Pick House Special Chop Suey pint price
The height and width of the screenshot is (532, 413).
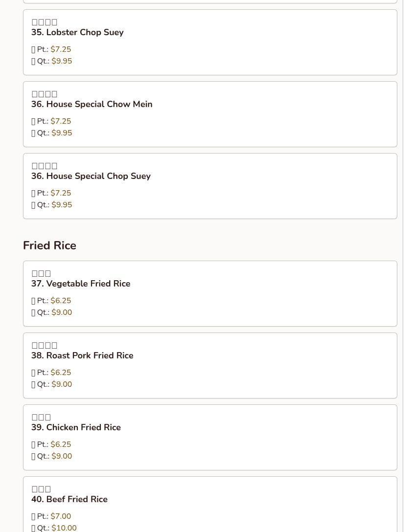click(61, 193)
